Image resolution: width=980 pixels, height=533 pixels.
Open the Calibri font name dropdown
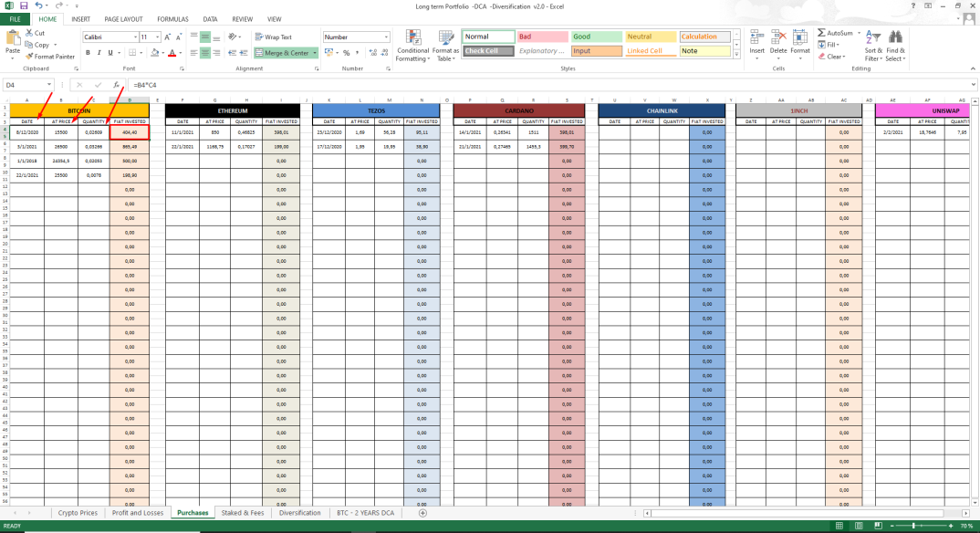click(x=135, y=37)
